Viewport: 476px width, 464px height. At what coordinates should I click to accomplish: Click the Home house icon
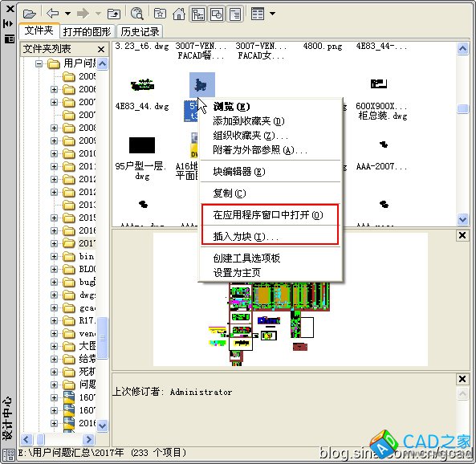(179, 14)
